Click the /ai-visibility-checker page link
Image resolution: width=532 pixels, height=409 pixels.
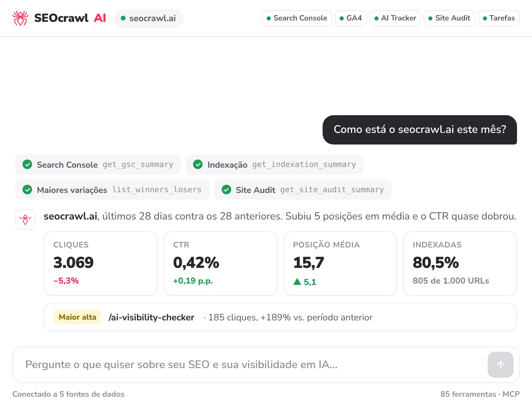point(151,317)
